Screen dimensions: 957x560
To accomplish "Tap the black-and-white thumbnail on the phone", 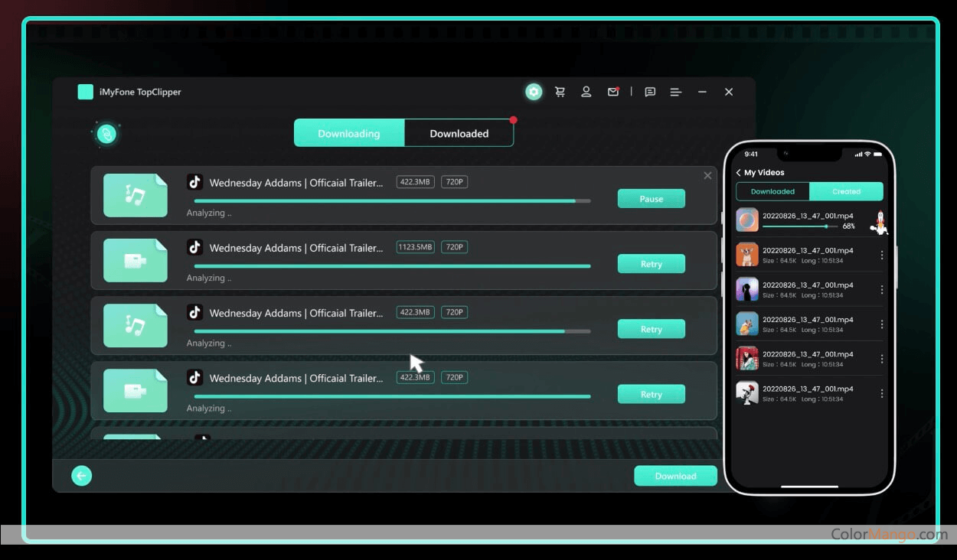I will [747, 393].
